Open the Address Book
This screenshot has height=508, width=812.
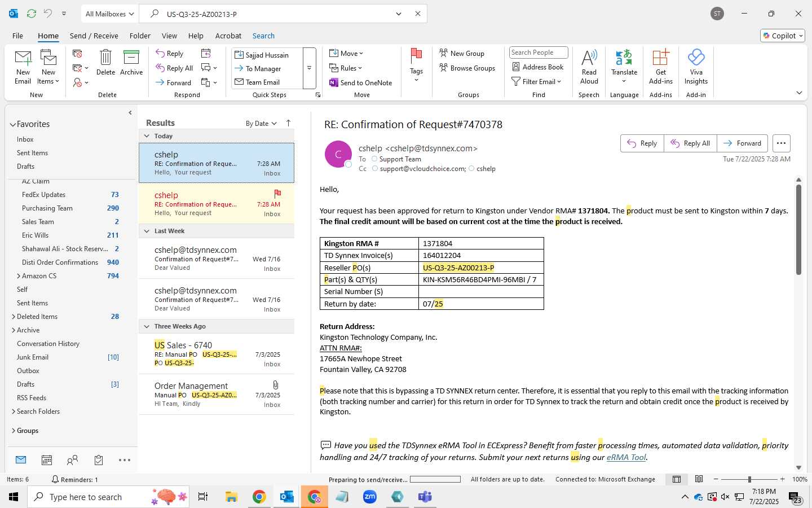[538, 67]
